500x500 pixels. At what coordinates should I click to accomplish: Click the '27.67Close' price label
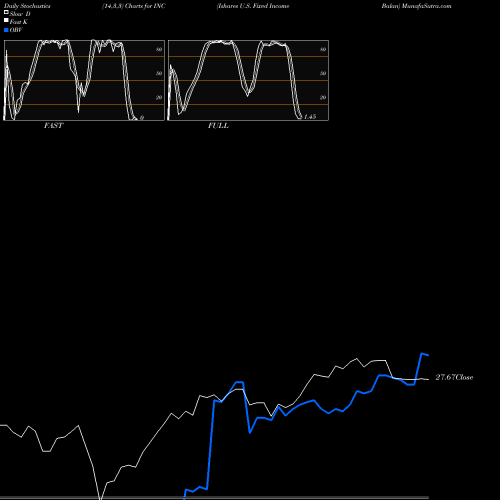(x=454, y=377)
